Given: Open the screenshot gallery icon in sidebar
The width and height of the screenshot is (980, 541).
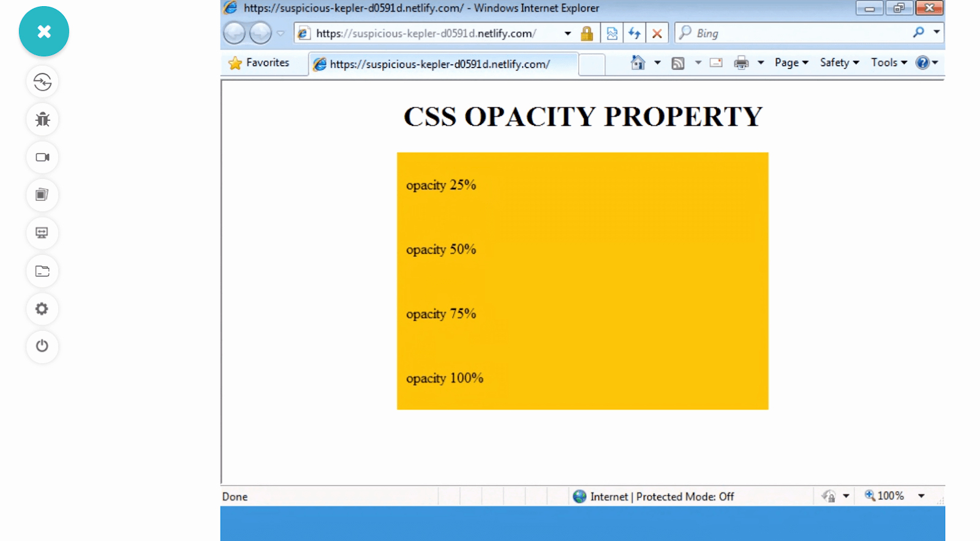Looking at the screenshot, I should point(42,195).
